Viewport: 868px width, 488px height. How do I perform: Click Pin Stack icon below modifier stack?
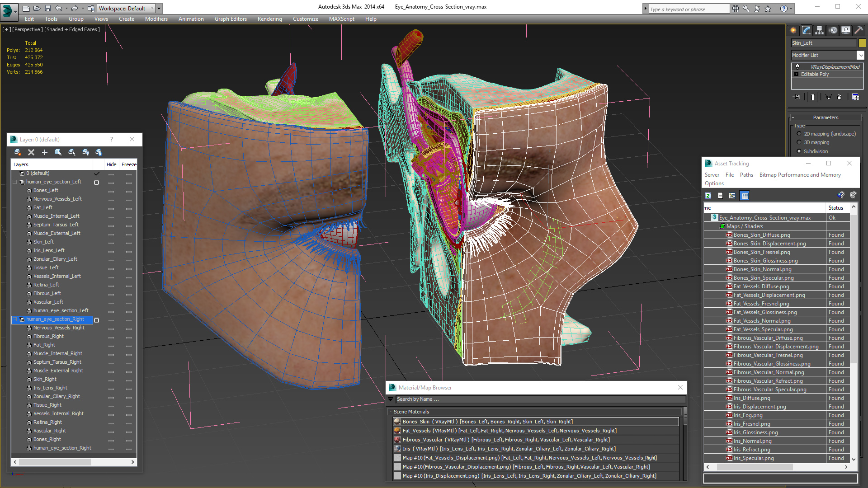(x=797, y=97)
